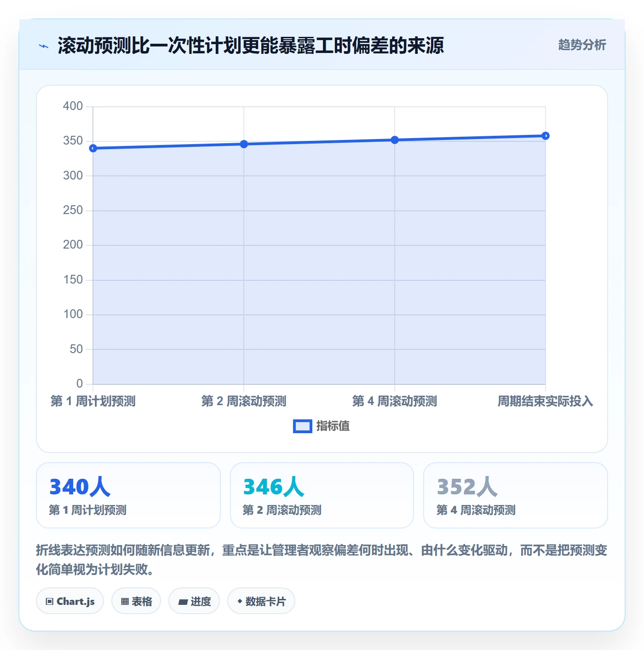The height and width of the screenshot is (650, 644).
Task: Click the 350 y-axis tick label
Action: click(73, 141)
